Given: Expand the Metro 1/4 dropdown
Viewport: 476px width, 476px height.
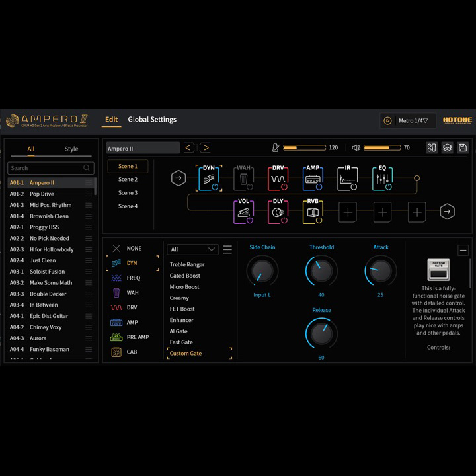Looking at the screenshot, I should click(413, 121).
